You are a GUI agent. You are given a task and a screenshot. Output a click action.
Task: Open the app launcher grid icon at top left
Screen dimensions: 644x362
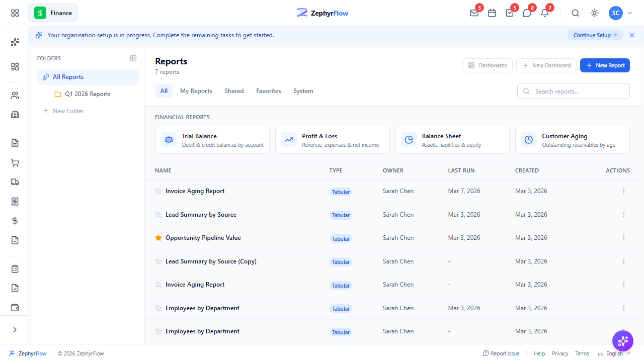15,13
